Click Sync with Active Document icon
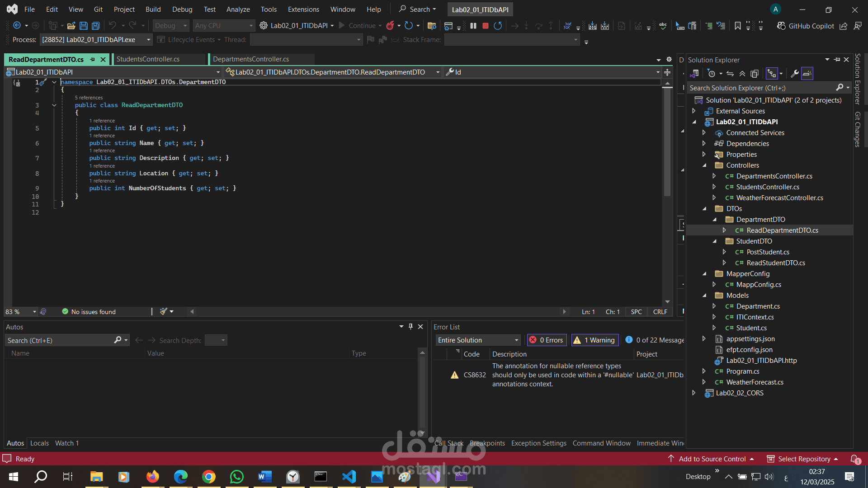Viewport: 868px width, 488px height. coord(730,74)
